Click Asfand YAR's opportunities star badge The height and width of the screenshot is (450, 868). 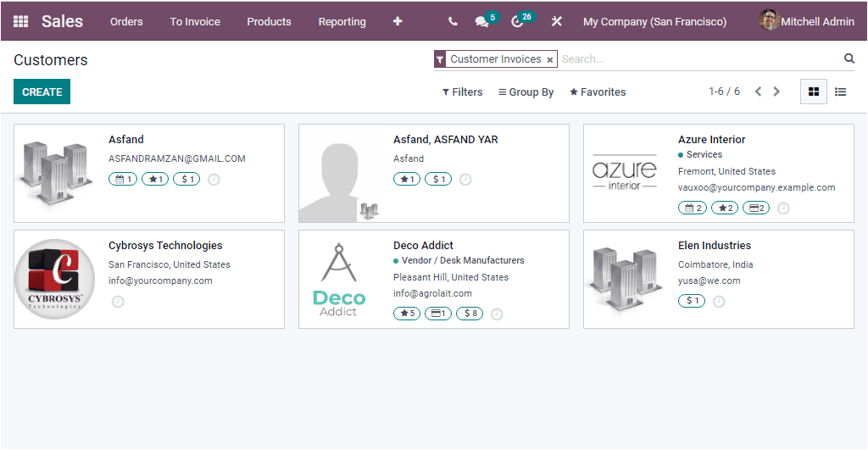coord(407,180)
